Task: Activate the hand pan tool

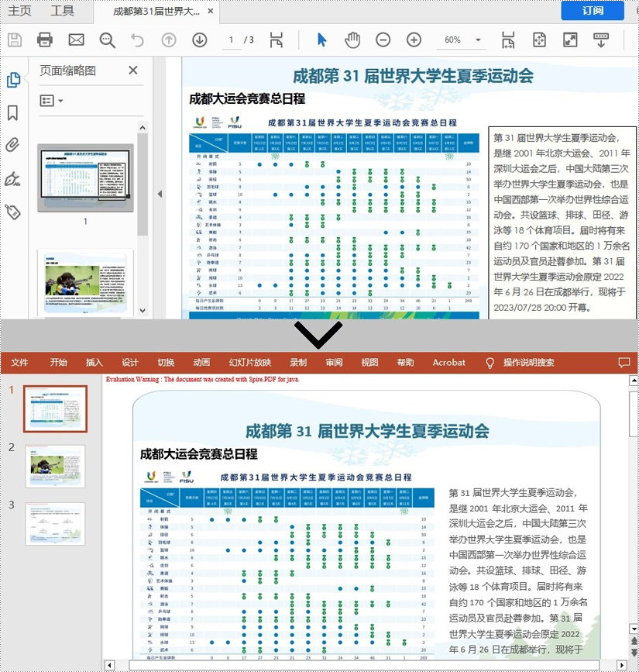Action: 352,40
